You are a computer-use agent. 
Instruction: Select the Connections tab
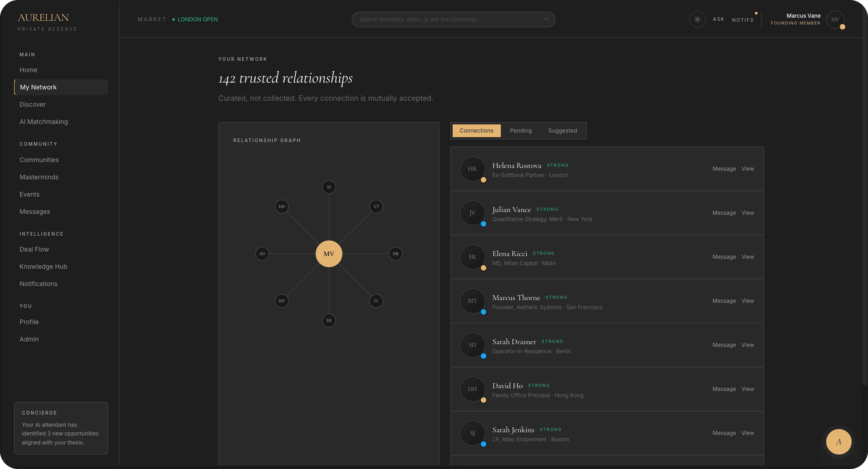point(476,131)
